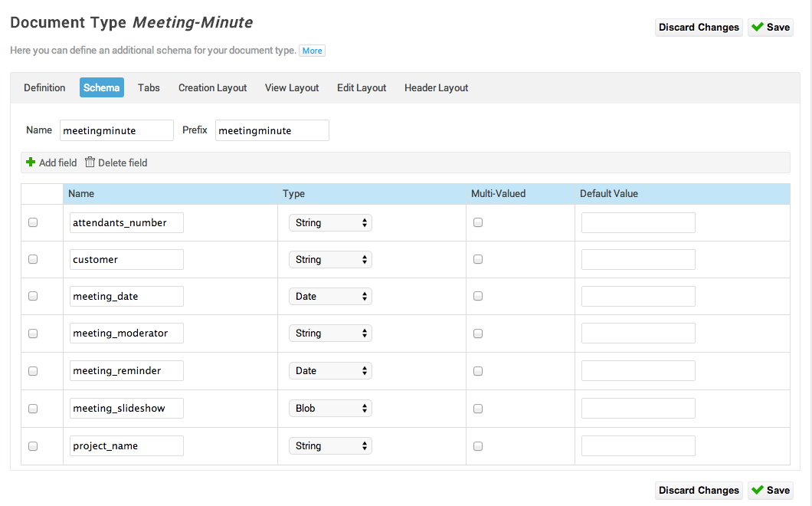Switch to the Definition tab
812x506 pixels.
[x=44, y=87]
